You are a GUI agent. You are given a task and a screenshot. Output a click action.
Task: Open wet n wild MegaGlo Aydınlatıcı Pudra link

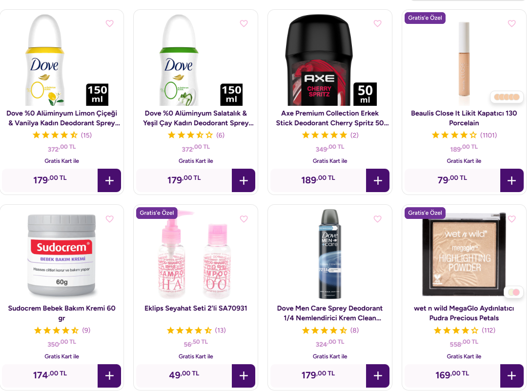click(x=464, y=313)
